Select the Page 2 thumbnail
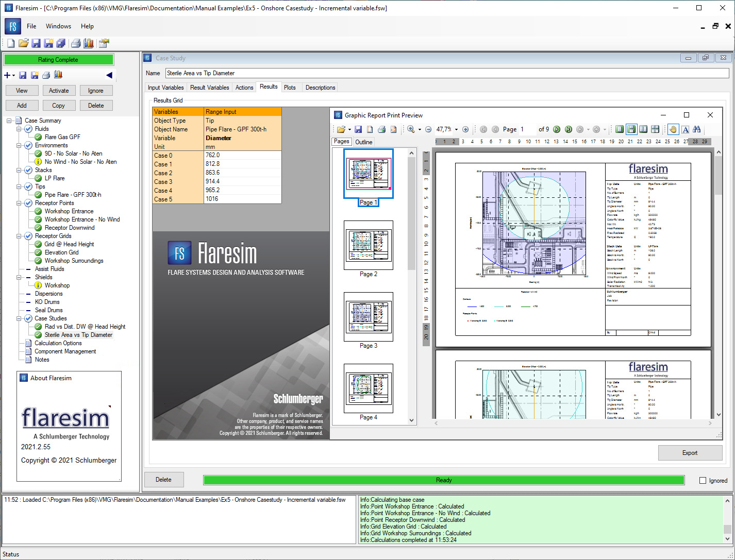Screen dimensions: 735x560 pos(369,246)
